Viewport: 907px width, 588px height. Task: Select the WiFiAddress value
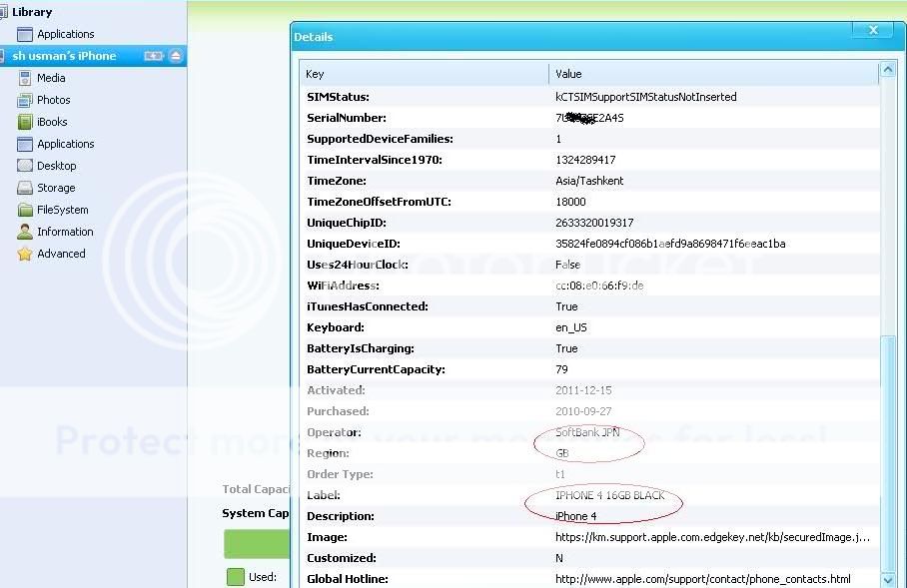click(x=599, y=286)
